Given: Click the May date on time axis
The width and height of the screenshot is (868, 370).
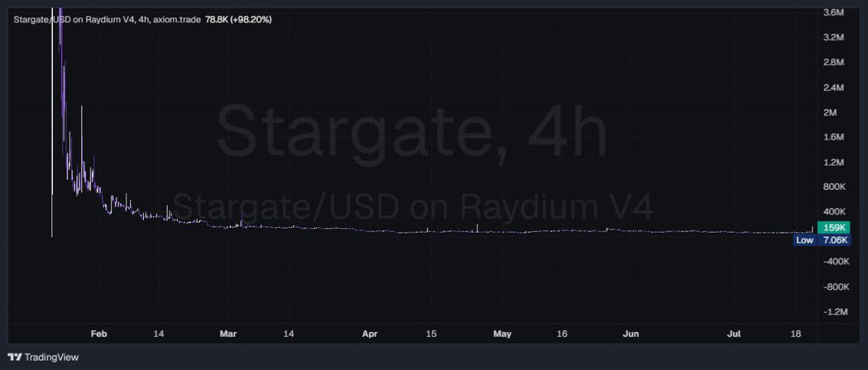Looking at the screenshot, I should pyautogui.click(x=502, y=334).
